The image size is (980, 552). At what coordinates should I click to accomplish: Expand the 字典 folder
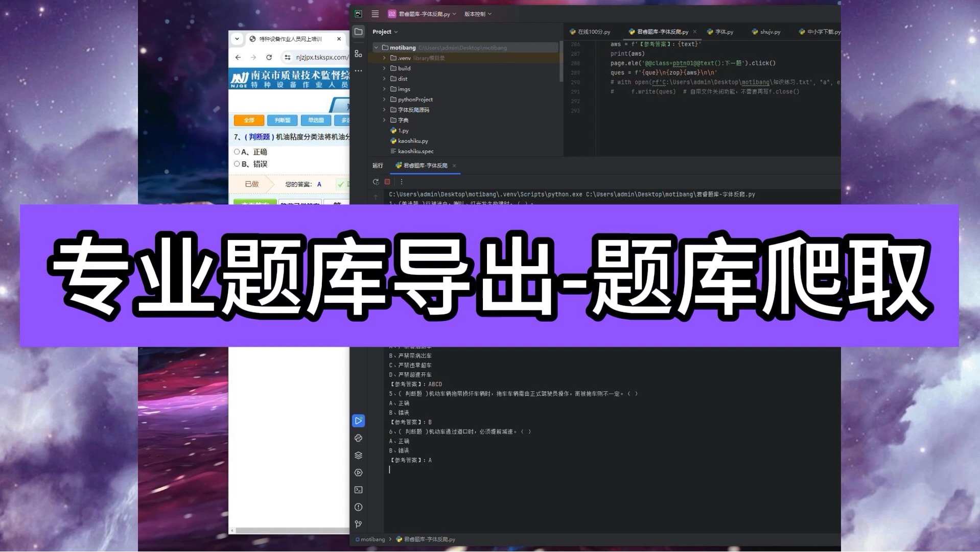(x=385, y=121)
